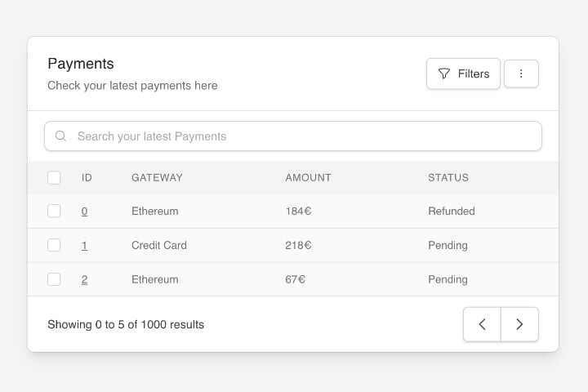This screenshot has height=392, width=588.
Task: Open the three-dot more options menu
Action: coord(521,73)
